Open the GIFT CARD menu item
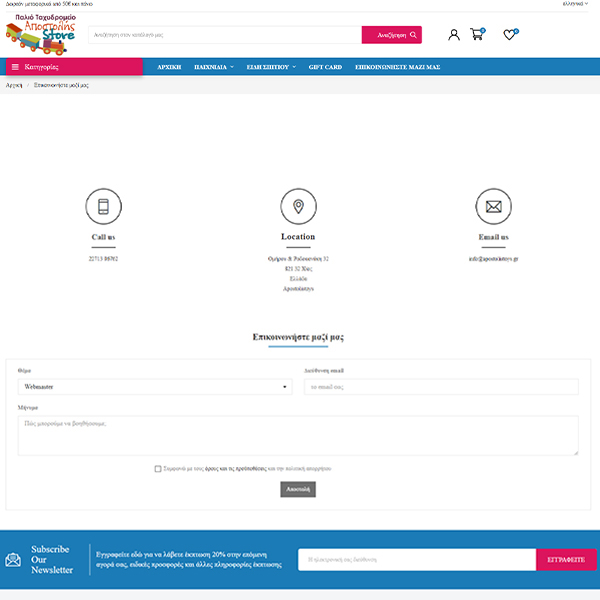Screen dimensions: 600x600 click(325, 67)
